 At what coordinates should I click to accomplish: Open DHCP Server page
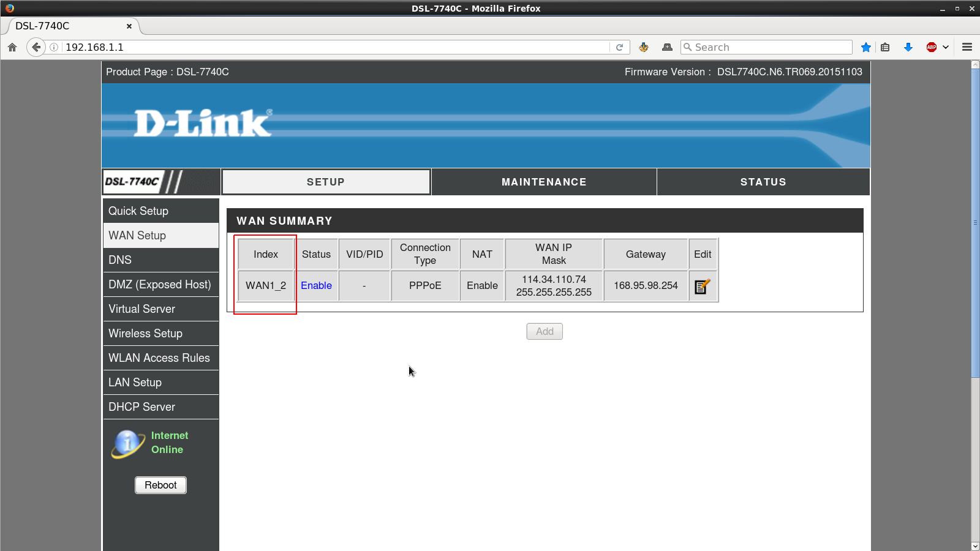point(160,407)
